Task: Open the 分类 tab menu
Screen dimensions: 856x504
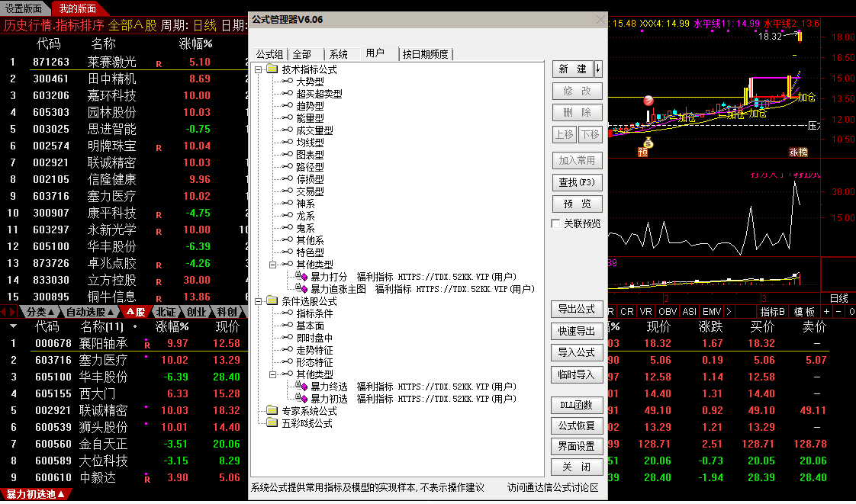Action: pyautogui.click(x=40, y=312)
